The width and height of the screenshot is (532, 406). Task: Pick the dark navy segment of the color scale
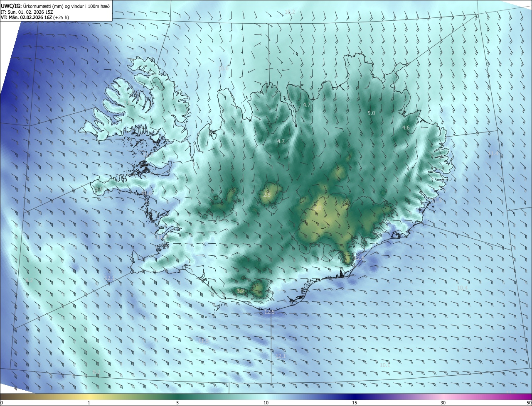coord(355,397)
